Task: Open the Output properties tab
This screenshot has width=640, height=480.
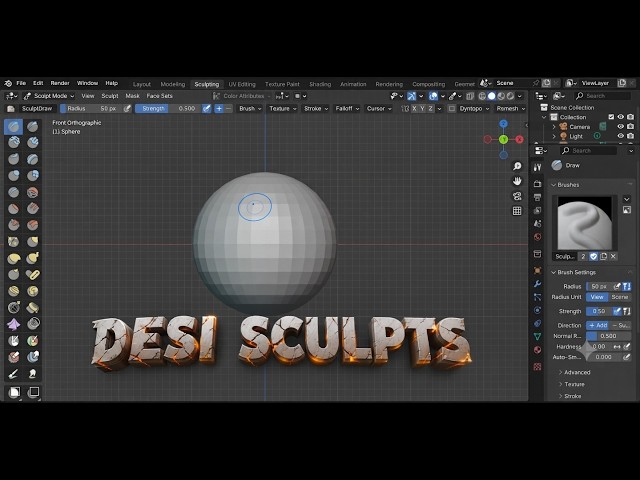Action: (x=538, y=198)
